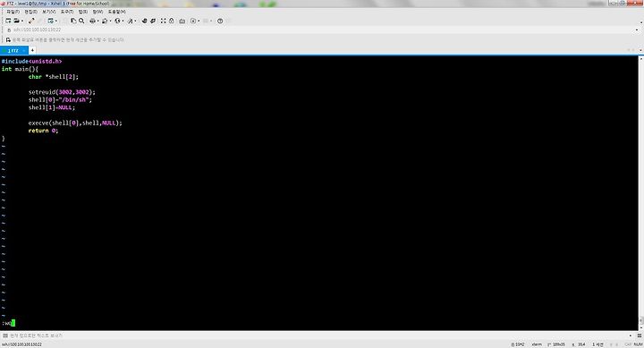Viewport: 644px width, 348px height.
Task: Expand the Open Session dropdown arrow
Action: [22, 21]
